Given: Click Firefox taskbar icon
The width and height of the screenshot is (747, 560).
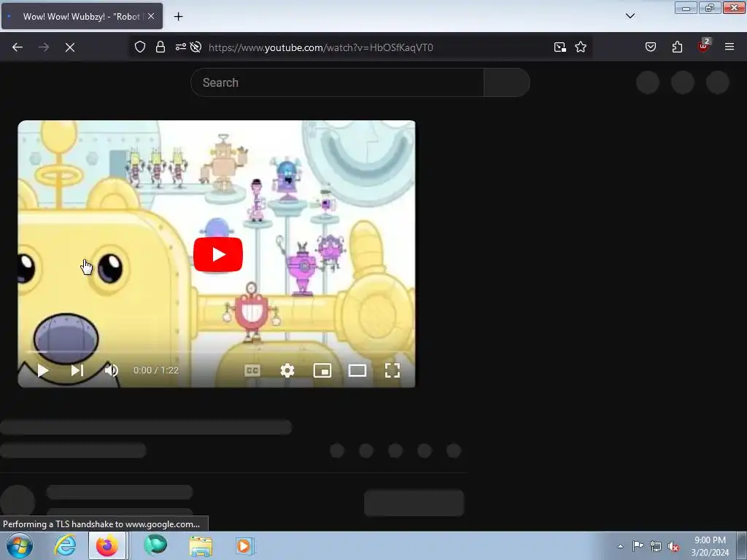Looking at the screenshot, I should [107, 545].
